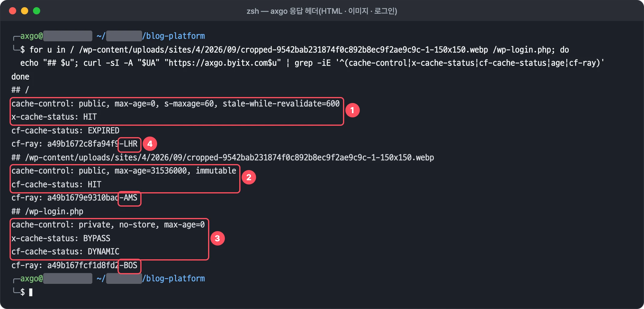Click the 'done' line of the loop
644x309 pixels.
tap(20, 77)
